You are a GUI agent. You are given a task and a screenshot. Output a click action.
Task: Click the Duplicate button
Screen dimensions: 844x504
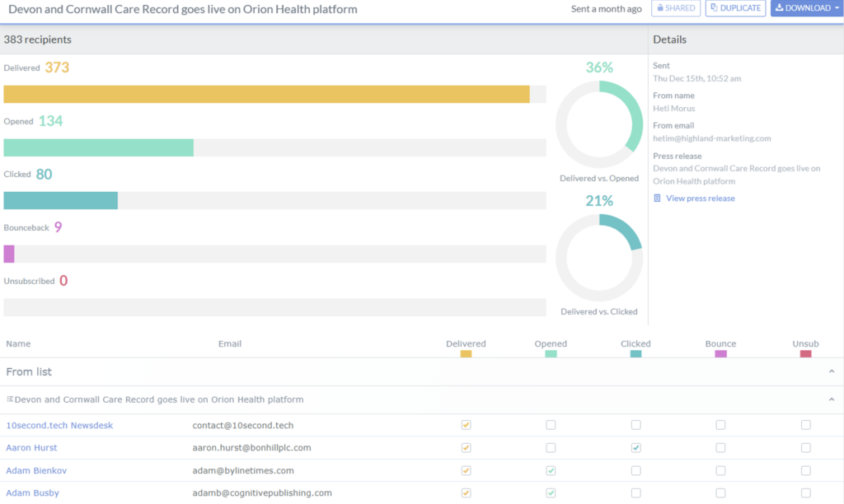pos(735,8)
